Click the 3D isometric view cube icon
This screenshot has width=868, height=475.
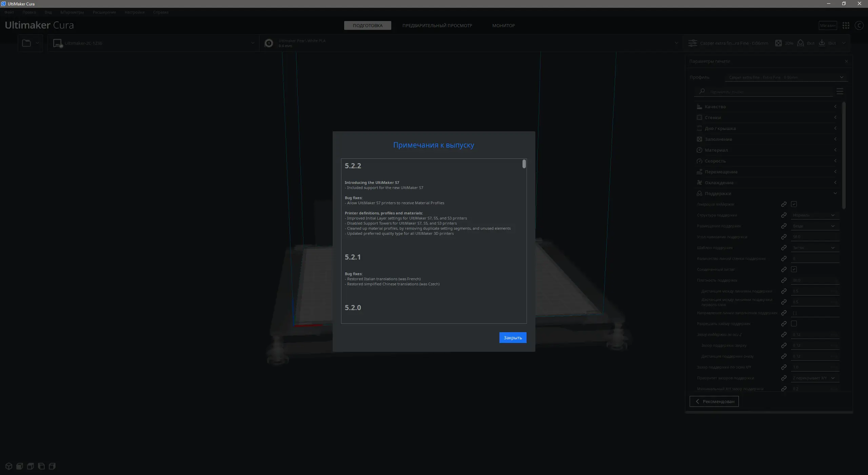[9, 466]
